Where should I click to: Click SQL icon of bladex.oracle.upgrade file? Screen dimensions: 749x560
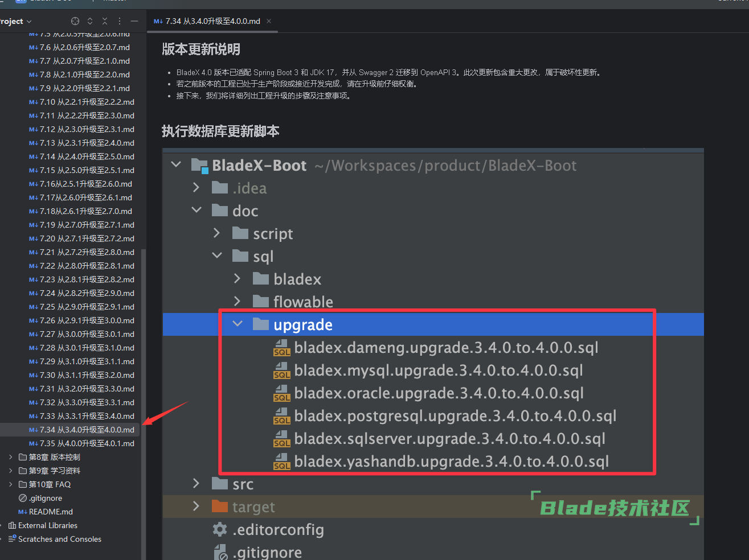point(281,393)
